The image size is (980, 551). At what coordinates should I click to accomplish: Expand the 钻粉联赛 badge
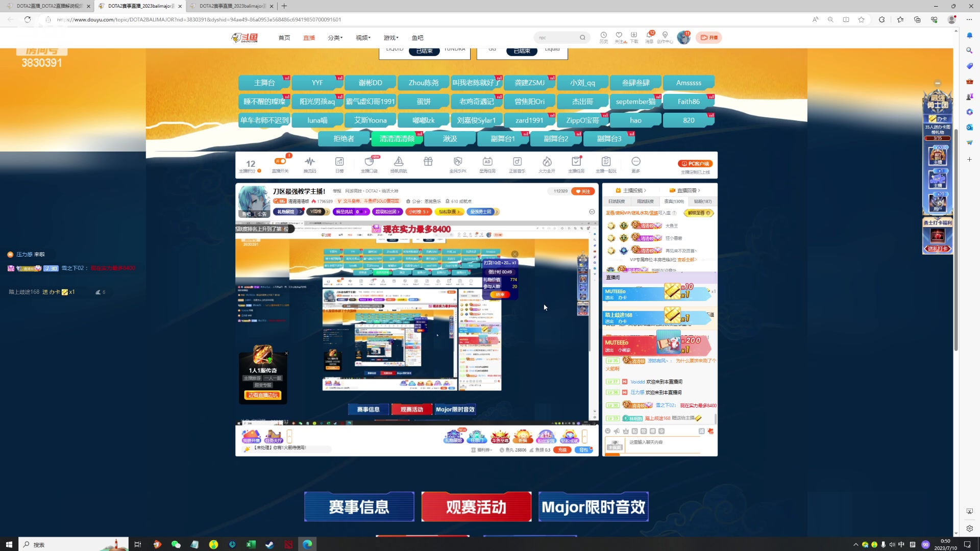(450, 212)
